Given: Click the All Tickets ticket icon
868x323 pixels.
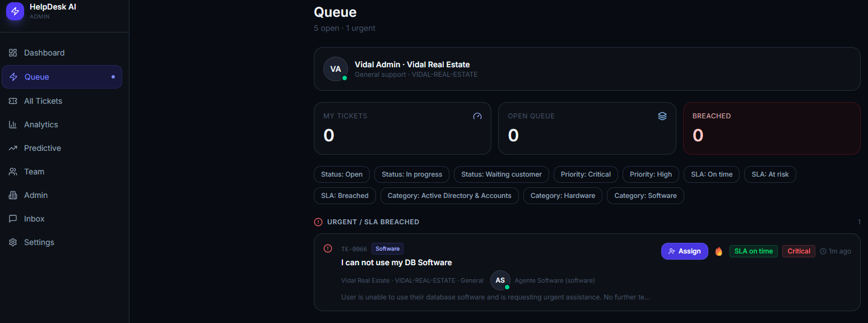Looking at the screenshot, I should pyautogui.click(x=13, y=101).
